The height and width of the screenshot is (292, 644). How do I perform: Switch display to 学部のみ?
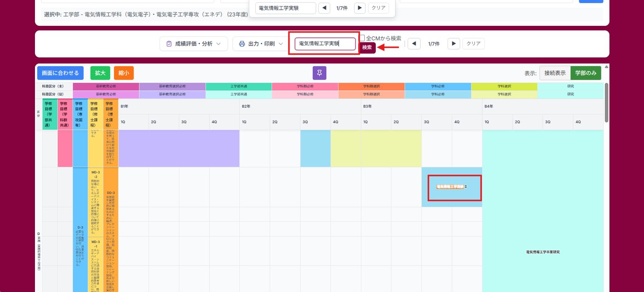tap(586, 73)
